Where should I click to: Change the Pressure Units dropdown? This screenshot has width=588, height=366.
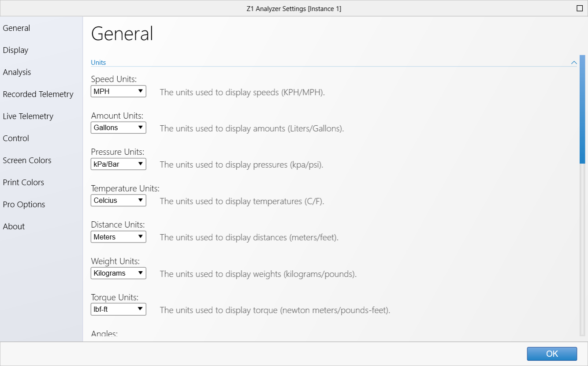119,164
